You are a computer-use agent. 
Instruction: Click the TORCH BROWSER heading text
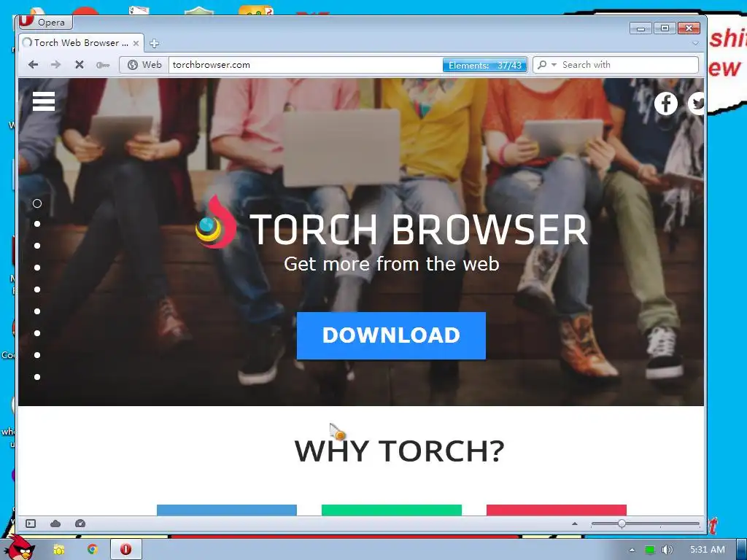419,230
